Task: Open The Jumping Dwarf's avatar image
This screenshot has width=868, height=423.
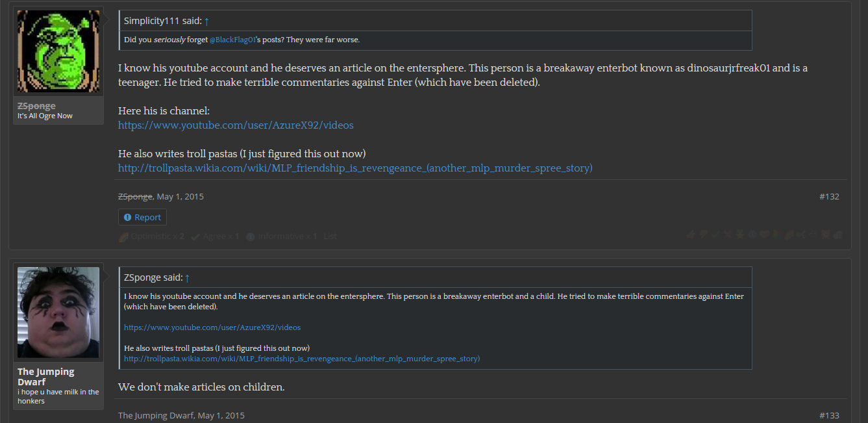Action: click(58, 313)
